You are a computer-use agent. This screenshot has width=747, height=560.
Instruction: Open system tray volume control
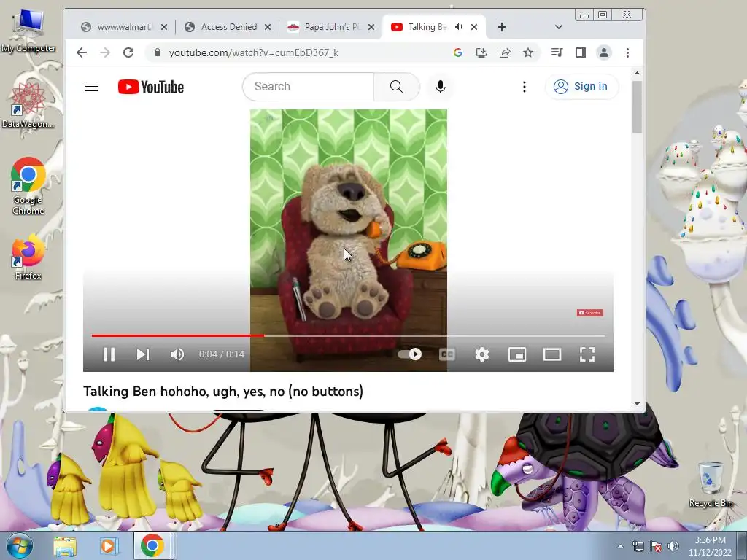[673, 546]
